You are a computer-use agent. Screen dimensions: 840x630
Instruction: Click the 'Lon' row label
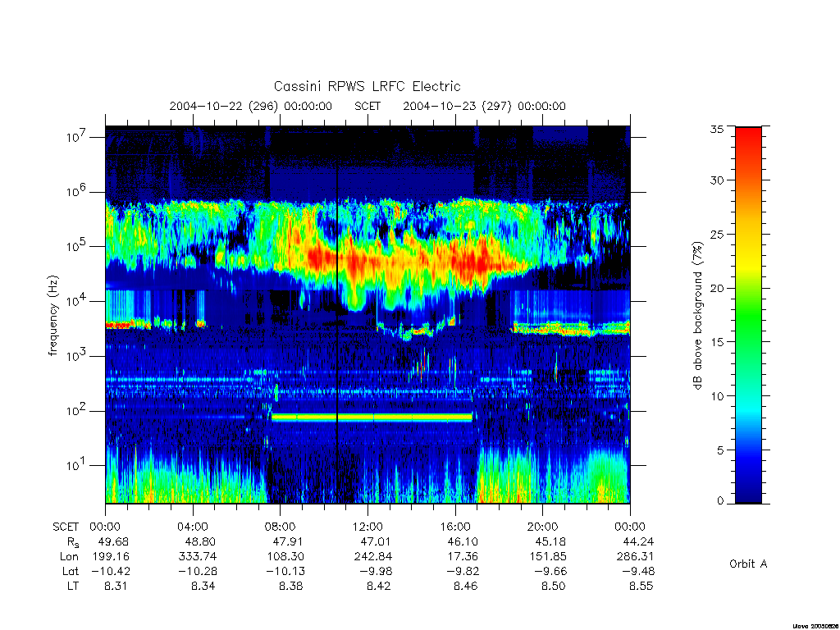[69, 556]
